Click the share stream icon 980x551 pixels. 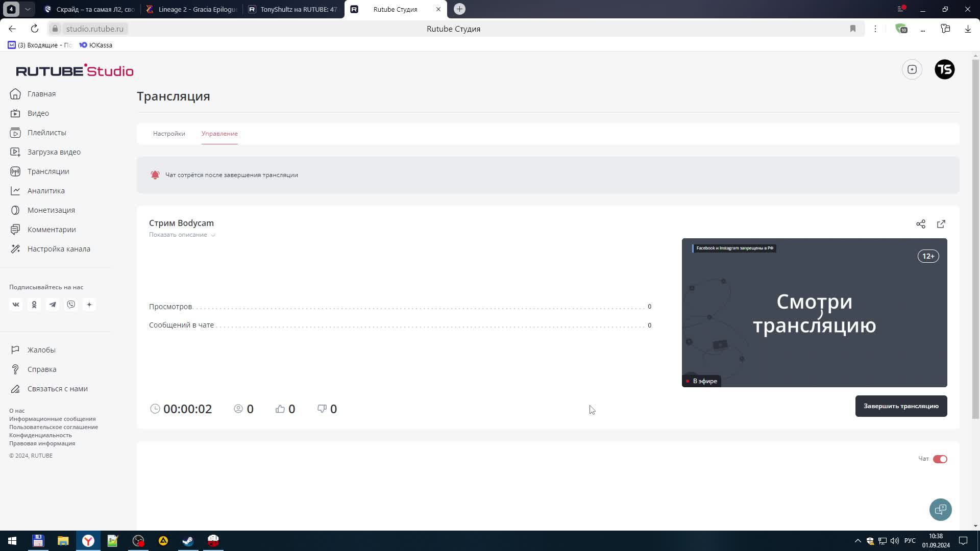click(x=920, y=224)
